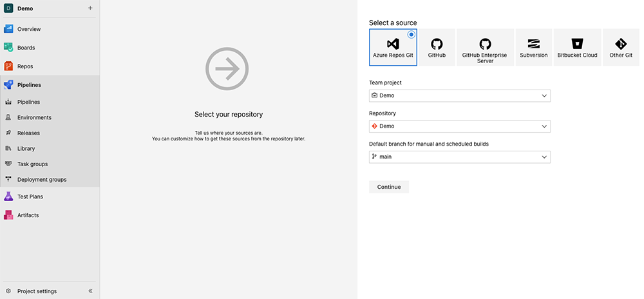Collapse sidebar with double chevron icon
The height and width of the screenshot is (299, 644).
[x=90, y=291]
